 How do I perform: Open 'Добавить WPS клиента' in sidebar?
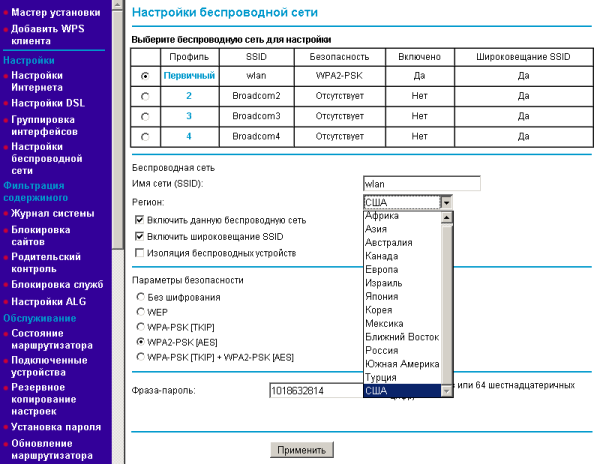[x=48, y=35]
